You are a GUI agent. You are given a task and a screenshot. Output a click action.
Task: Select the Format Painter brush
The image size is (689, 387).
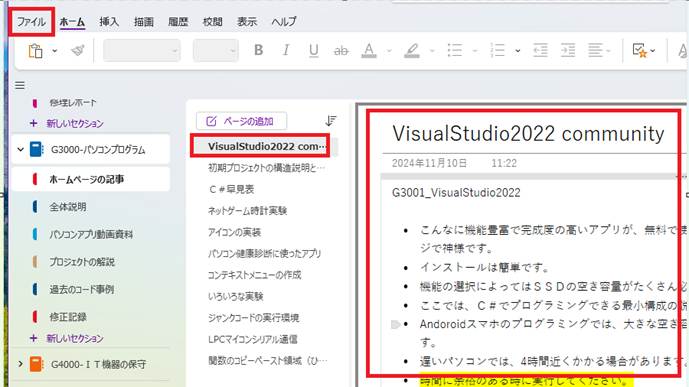coord(78,51)
